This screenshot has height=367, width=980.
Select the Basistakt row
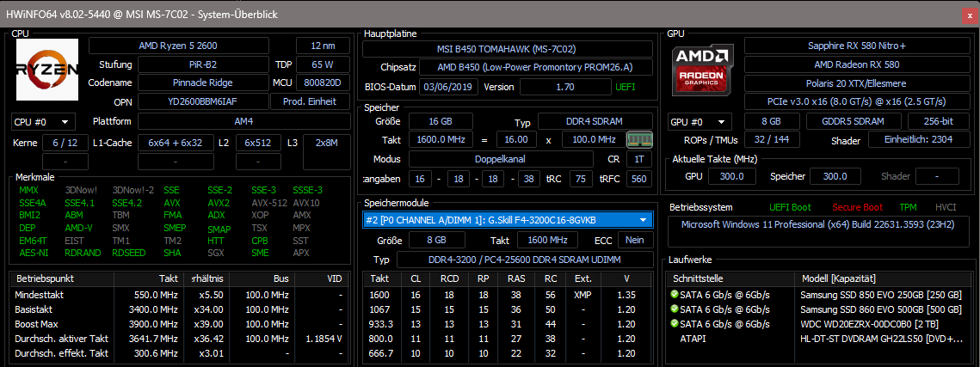180,309
